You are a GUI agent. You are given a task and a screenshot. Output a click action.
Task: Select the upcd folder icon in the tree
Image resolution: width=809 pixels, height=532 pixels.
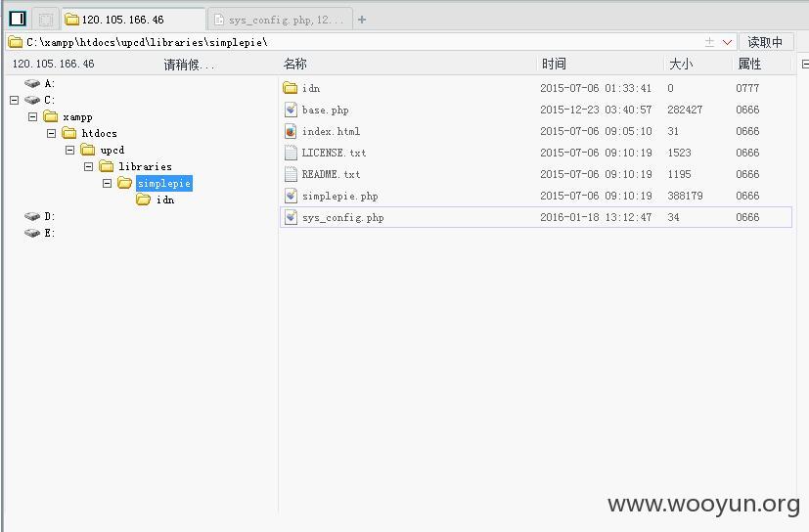(x=88, y=150)
